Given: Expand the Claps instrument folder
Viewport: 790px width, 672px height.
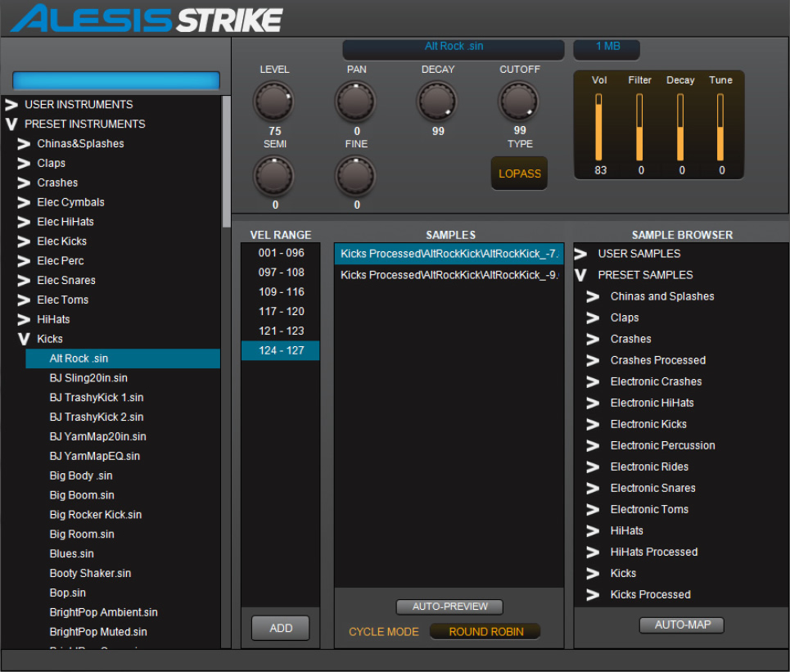Looking at the screenshot, I should tap(24, 163).
